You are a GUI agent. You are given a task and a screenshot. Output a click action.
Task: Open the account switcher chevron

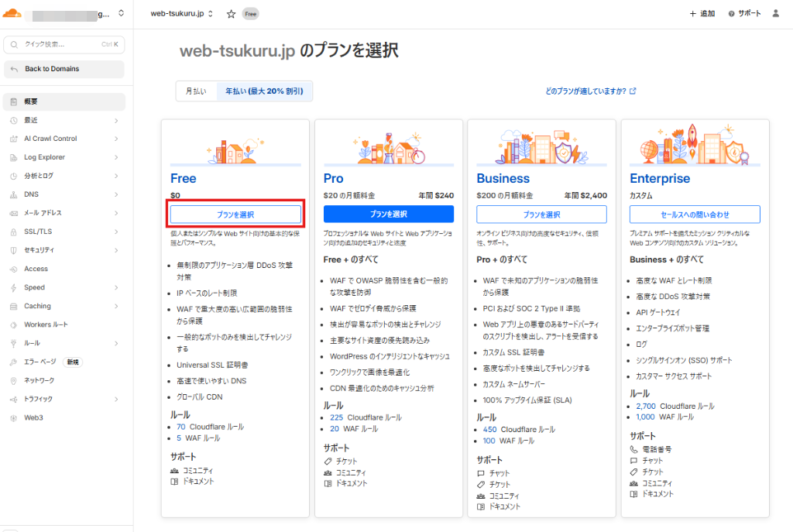[x=121, y=13]
